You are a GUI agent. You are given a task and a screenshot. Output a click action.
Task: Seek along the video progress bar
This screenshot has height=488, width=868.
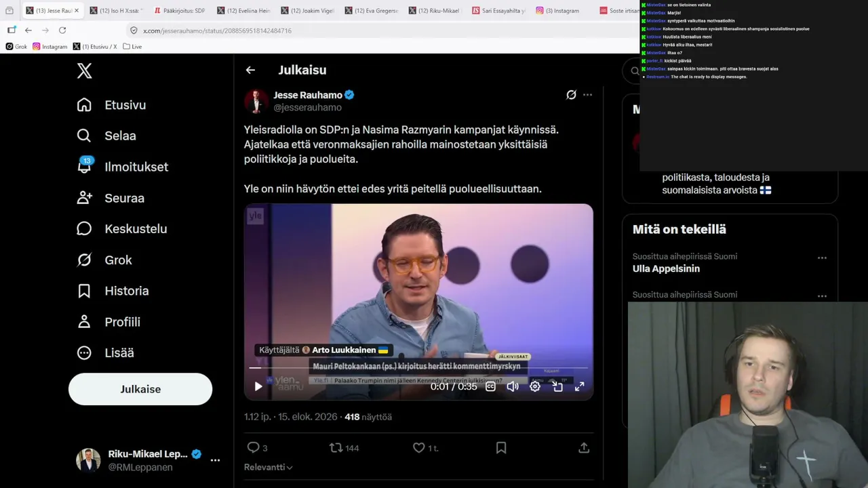pos(418,368)
